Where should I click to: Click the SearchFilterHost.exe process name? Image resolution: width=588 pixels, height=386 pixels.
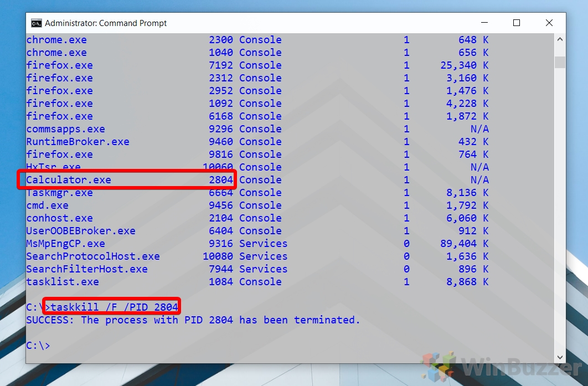pos(87,269)
